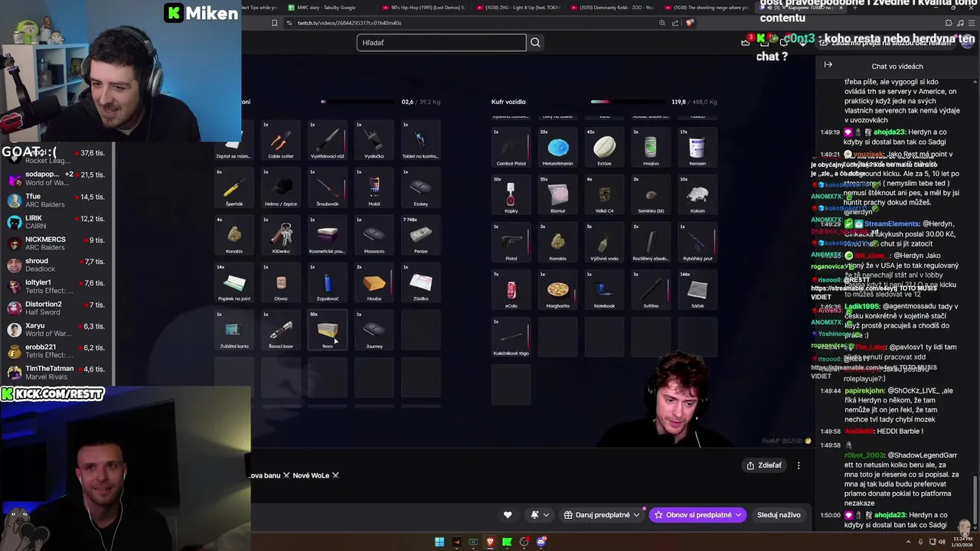The image size is (980, 551).
Task: Pick the Papírek na joint item
Action: point(234,282)
